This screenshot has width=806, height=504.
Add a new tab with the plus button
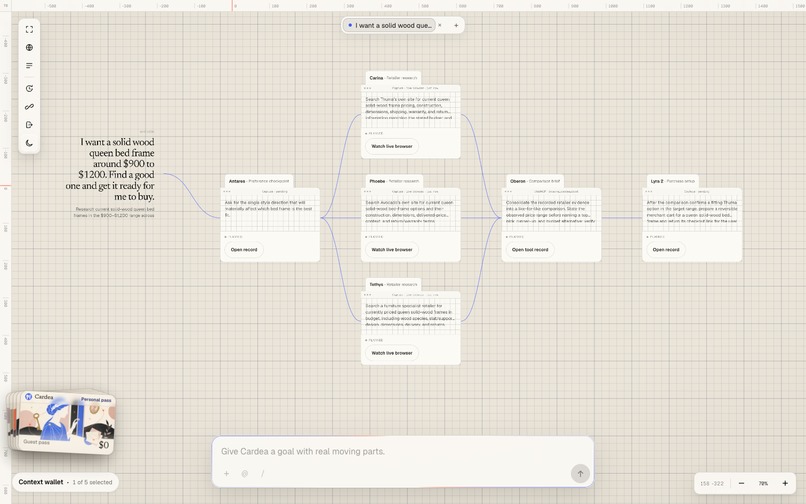(x=456, y=25)
